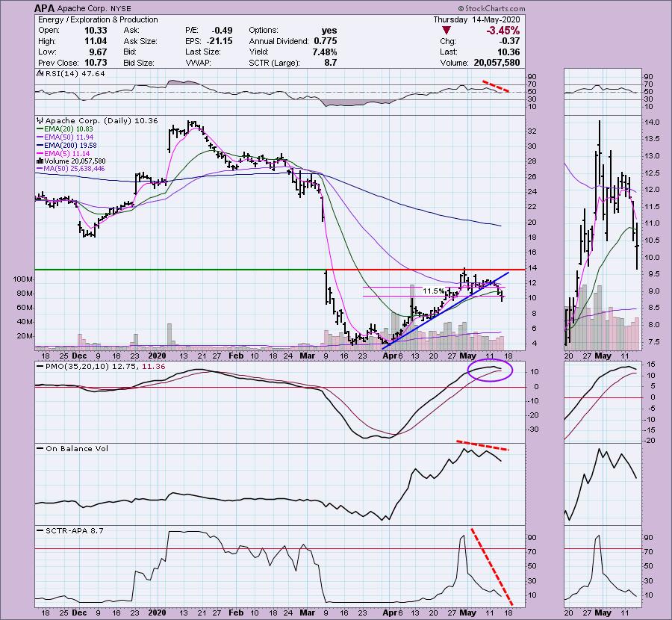Click the green EMA(20) legend line marker
The image size is (672, 620).
(x=40, y=129)
